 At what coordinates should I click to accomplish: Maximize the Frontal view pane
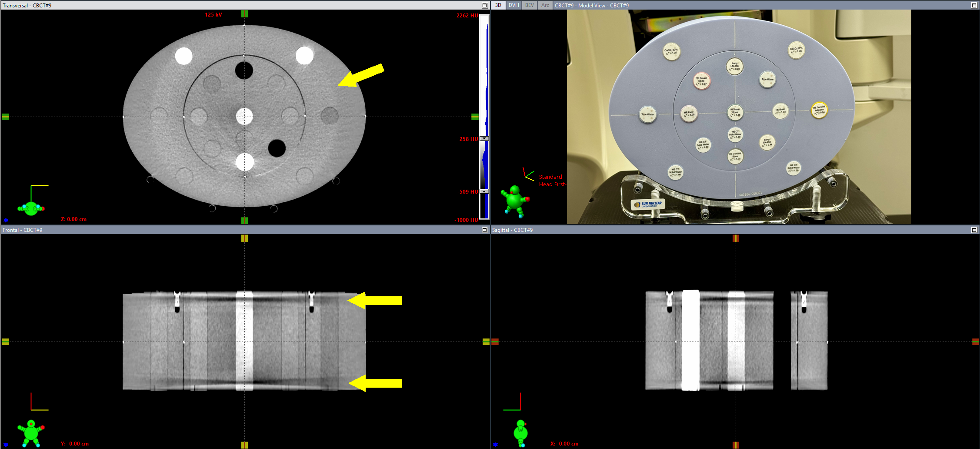pos(485,230)
